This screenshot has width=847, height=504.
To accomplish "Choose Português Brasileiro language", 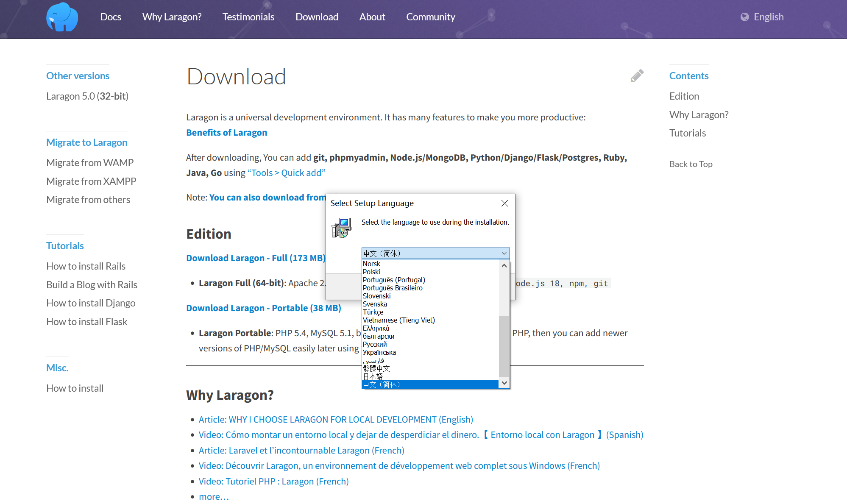I will pyautogui.click(x=430, y=288).
